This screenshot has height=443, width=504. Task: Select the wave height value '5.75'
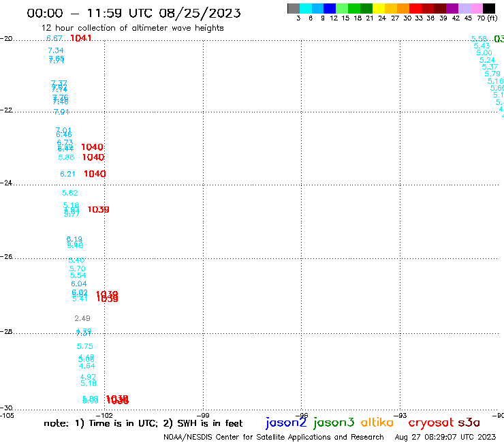coord(85,346)
